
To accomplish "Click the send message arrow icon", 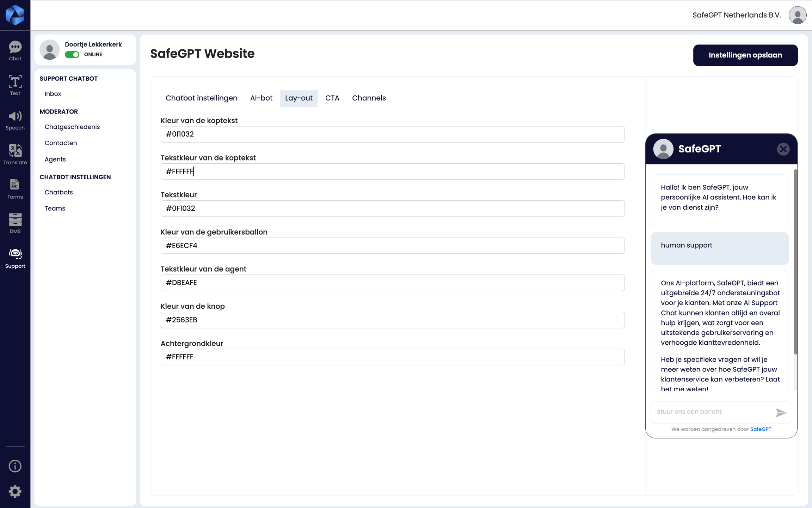I will coord(781,412).
